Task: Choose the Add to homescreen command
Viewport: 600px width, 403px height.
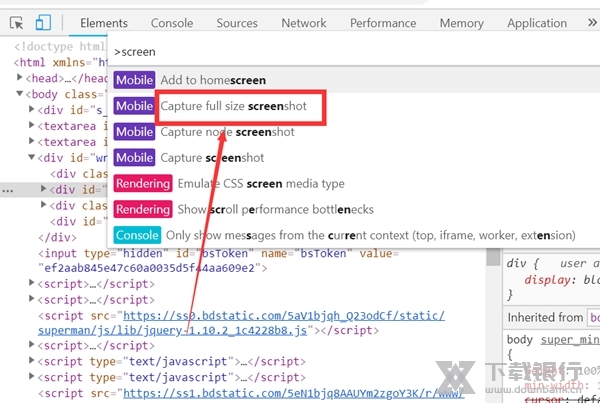Action: [x=213, y=80]
